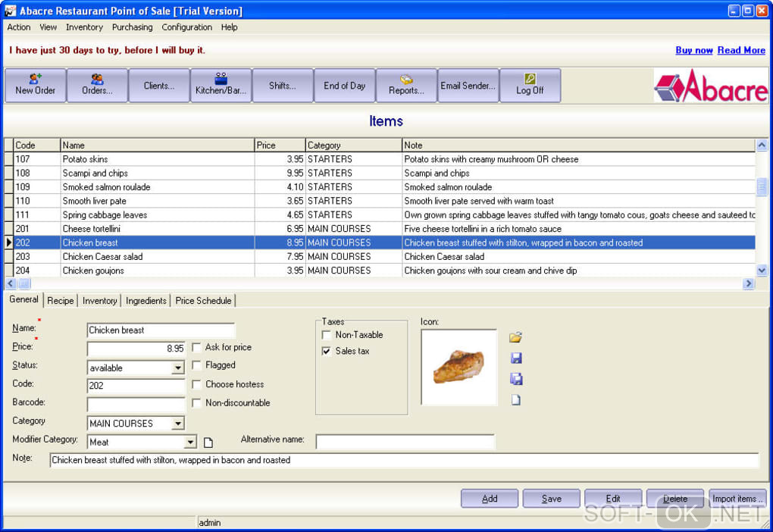Image resolution: width=773 pixels, height=532 pixels.
Task: Click the horizontal scrollbar left arrow
Action: click(11, 283)
